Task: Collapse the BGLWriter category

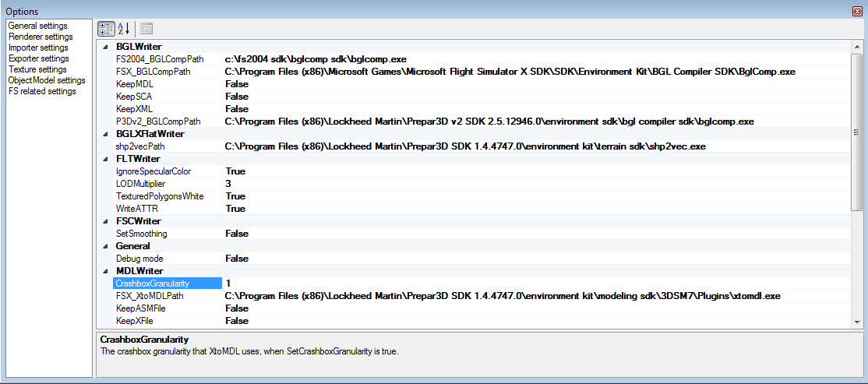Action: tap(105, 47)
